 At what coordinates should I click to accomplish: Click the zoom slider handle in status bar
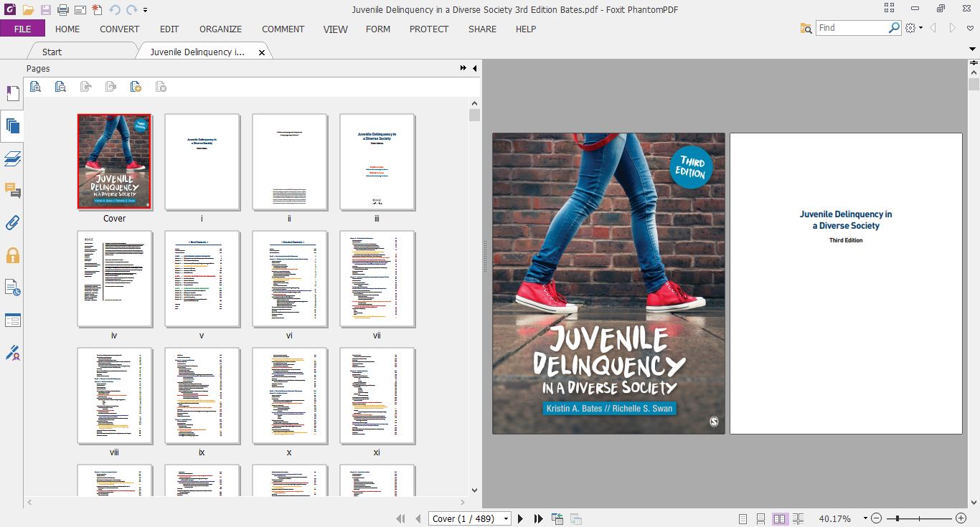(897, 518)
